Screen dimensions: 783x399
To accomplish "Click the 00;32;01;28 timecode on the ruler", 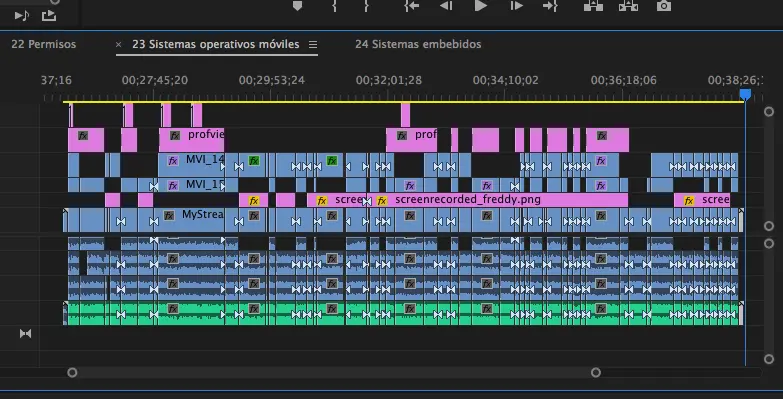I will (389, 80).
